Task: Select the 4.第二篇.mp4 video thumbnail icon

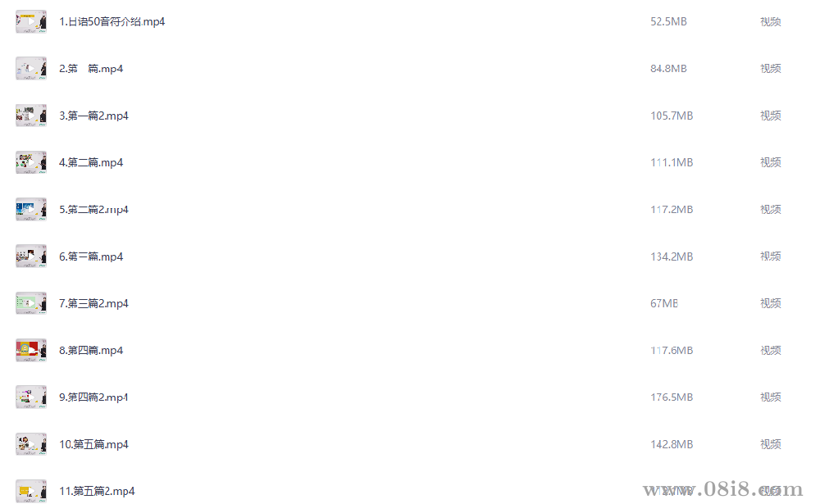Action: point(31,162)
